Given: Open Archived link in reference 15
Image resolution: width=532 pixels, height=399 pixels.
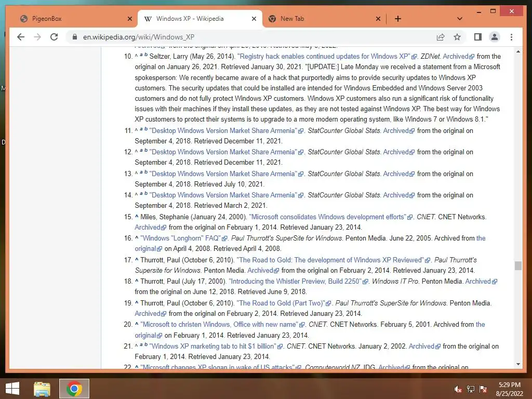Looking at the screenshot, I should pyautogui.click(x=150, y=228).
